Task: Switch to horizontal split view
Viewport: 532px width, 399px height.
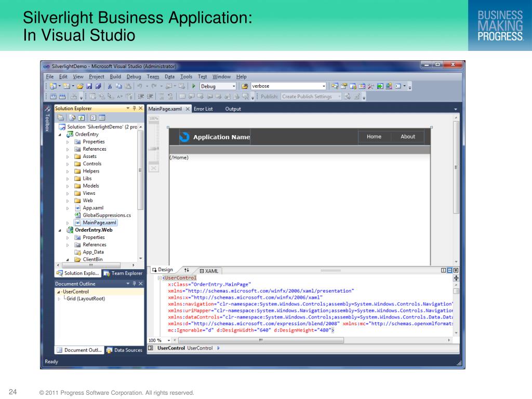Action: (450, 270)
